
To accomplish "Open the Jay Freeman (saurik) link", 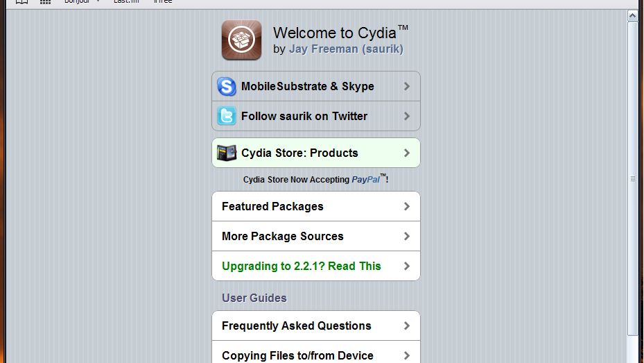I will [x=346, y=49].
